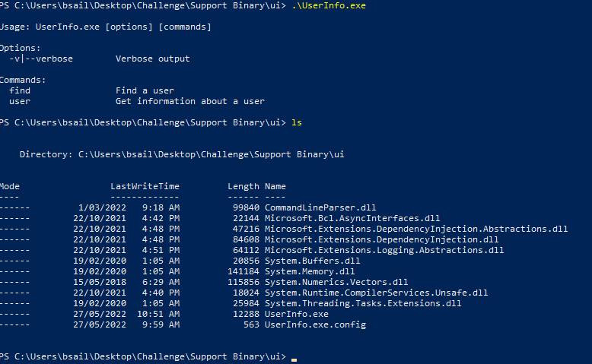
Task: Click the System.Buffers.dll file name
Action: click(312, 261)
